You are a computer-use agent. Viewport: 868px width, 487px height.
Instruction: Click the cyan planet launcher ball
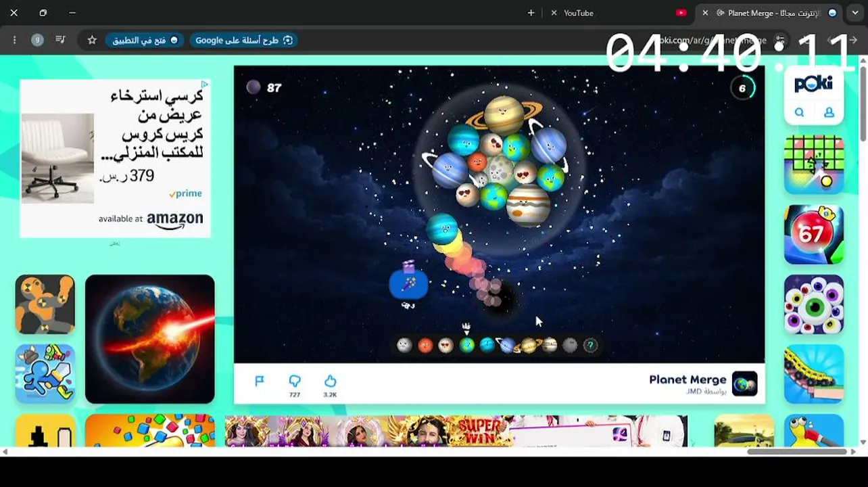tap(443, 229)
